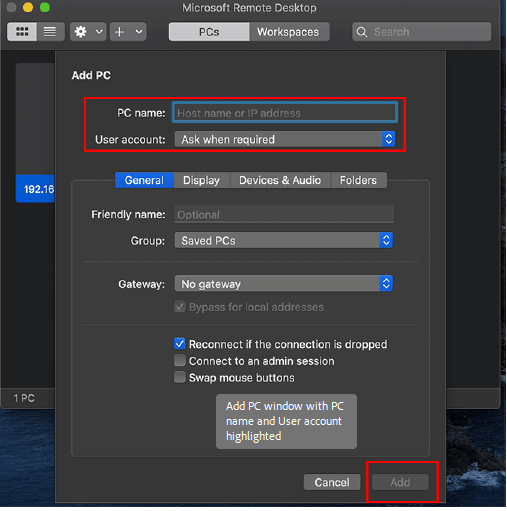Open the Group dropdown Saved PCs
This screenshot has width=507, height=511.
[x=284, y=240]
